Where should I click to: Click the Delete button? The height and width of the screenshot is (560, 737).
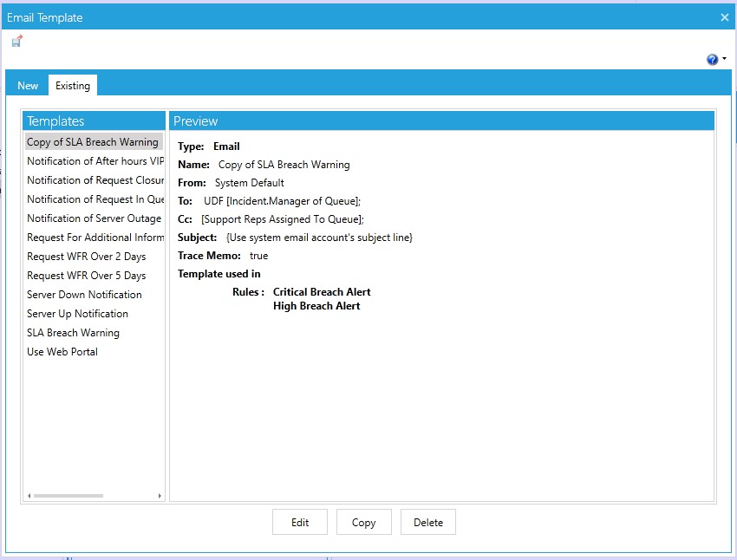coord(428,522)
